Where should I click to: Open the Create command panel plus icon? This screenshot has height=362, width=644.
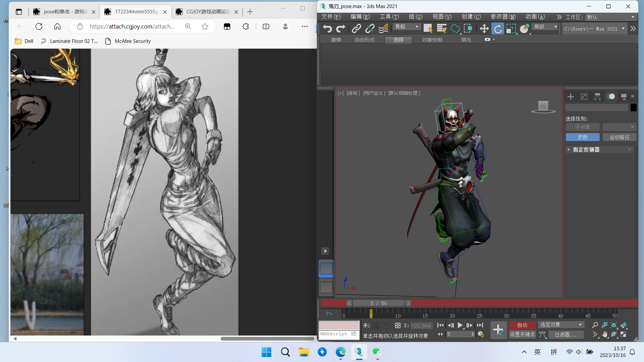(571, 97)
